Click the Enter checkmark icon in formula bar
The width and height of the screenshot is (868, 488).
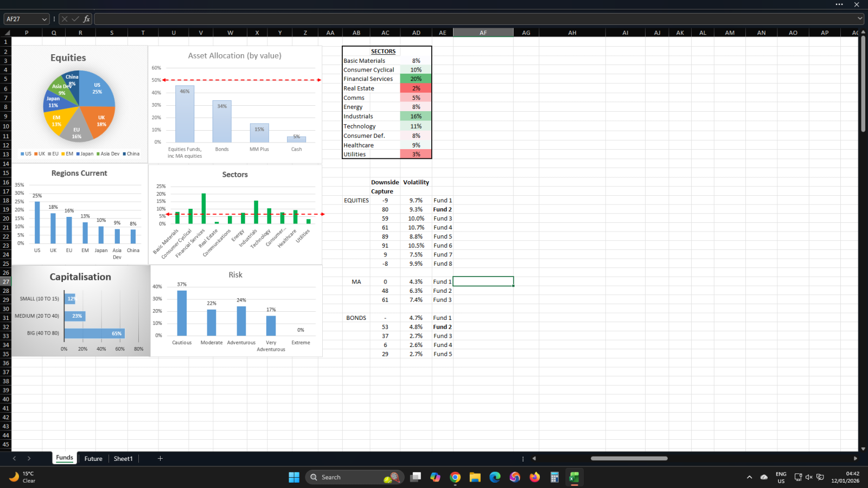pyautogui.click(x=75, y=19)
